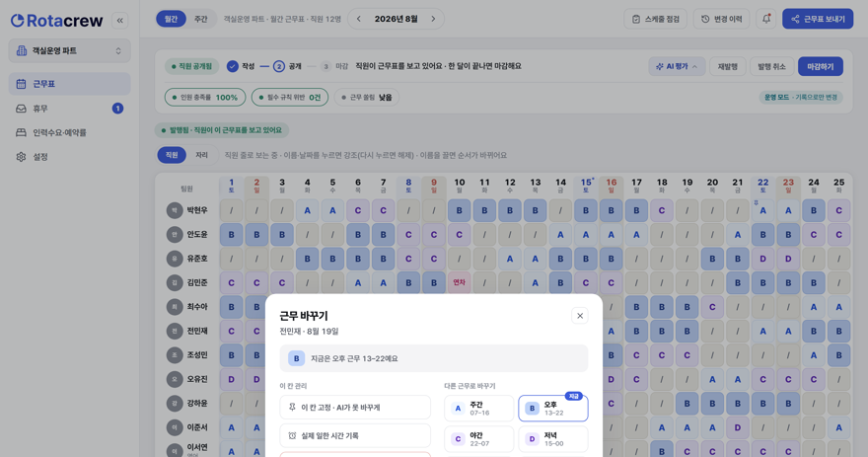Select the day 16 일 column header
The width and height of the screenshot is (868, 457).
[x=612, y=186]
